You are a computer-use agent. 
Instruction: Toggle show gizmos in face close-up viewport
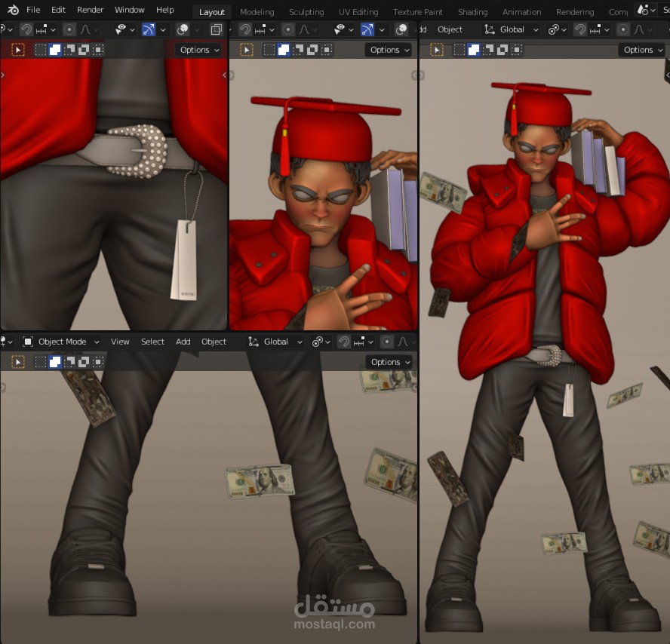point(367,29)
